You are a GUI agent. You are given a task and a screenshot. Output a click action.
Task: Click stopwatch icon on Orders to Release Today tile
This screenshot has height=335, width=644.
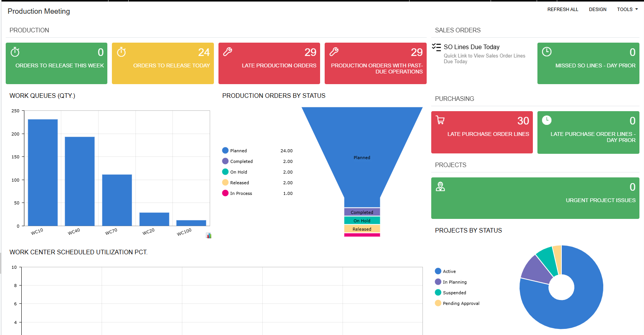[x=121, y=52]
